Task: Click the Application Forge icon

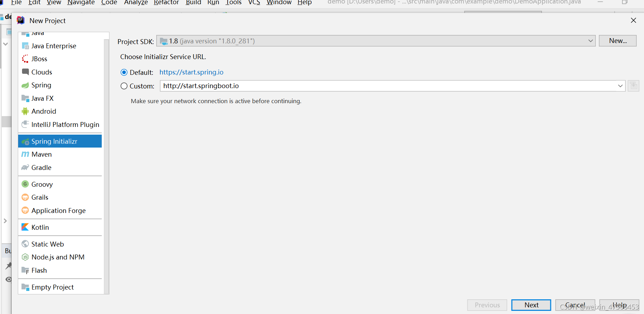Action: pyautogui.click(x=25, y=210)
